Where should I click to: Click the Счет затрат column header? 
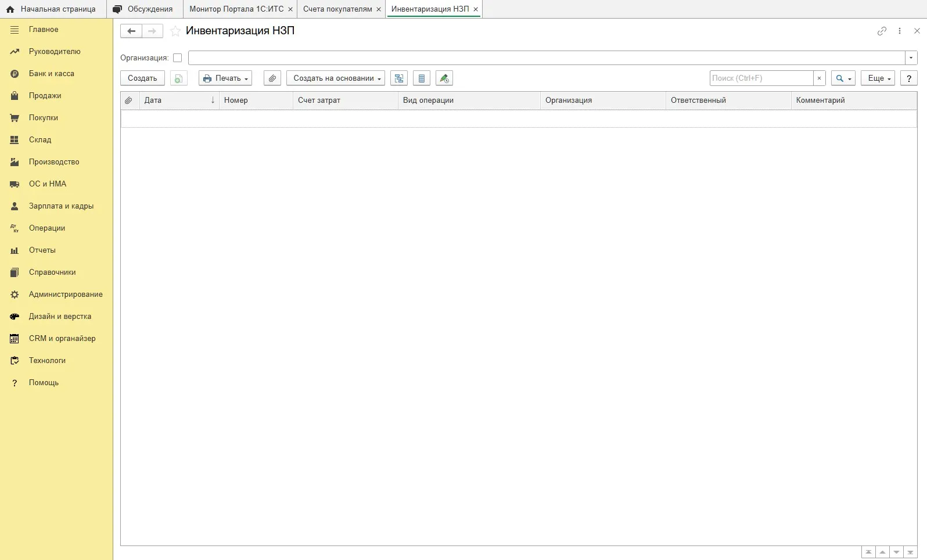click(346, 100)
